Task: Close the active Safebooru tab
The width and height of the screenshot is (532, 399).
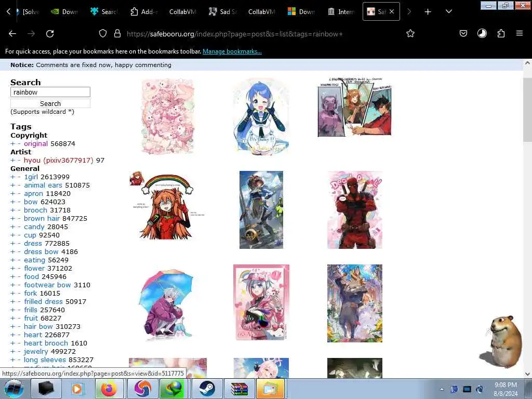Action: coord(392,11)
